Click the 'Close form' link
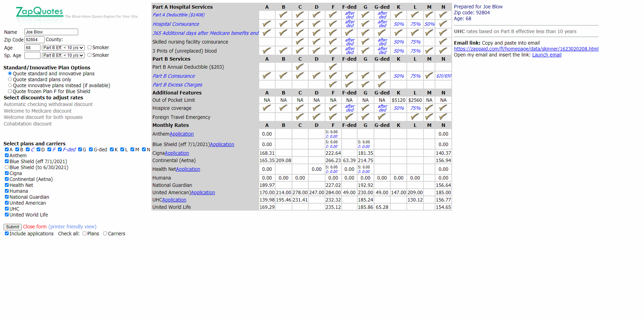Viewport: 644px width, 319px height. [35, 227]
